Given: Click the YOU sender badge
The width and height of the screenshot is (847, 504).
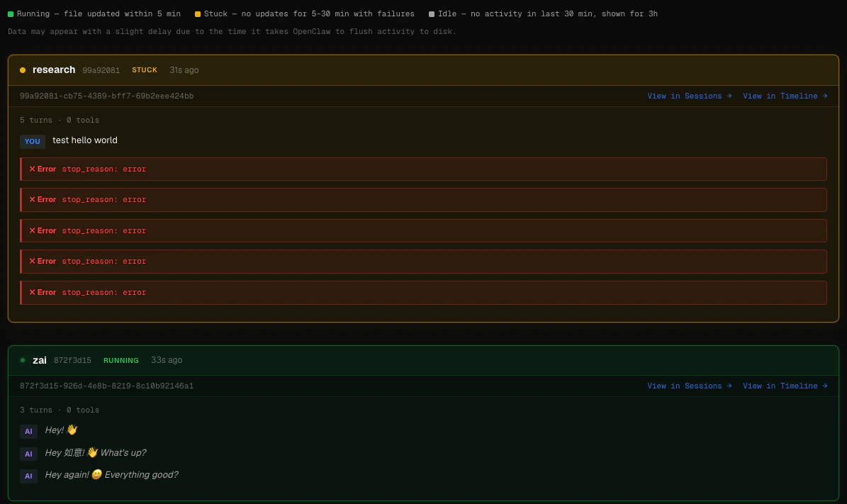Looking at the screenshot, I should click(x=32, y=141).
